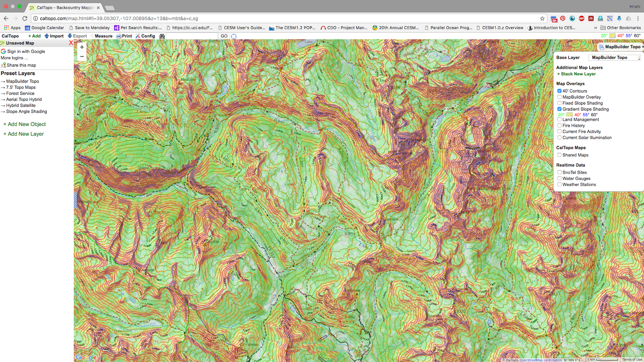The width and height of the screenshot is (644, 362).
Task: Click the blue eyeball extension icon
Action: [572, 19]
